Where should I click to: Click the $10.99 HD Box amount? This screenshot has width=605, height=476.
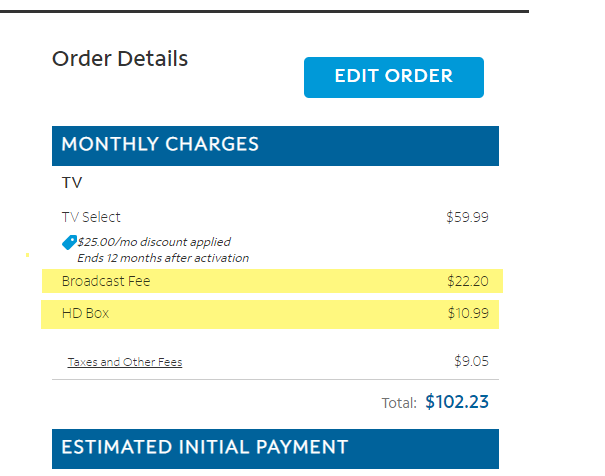point(467,313)
